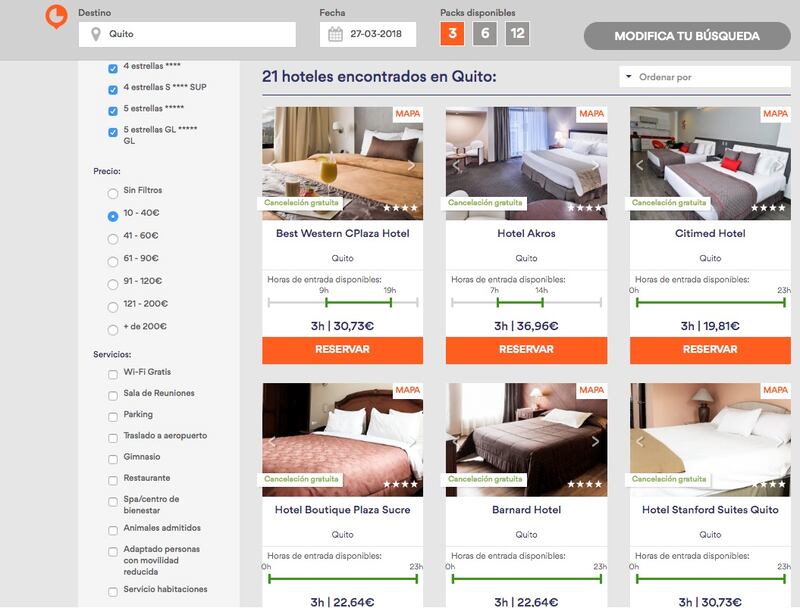The width and height of the screenshot is (800, 608).
Task: Click the Fecha date field 27-03-2018
Action: point(368,34)
